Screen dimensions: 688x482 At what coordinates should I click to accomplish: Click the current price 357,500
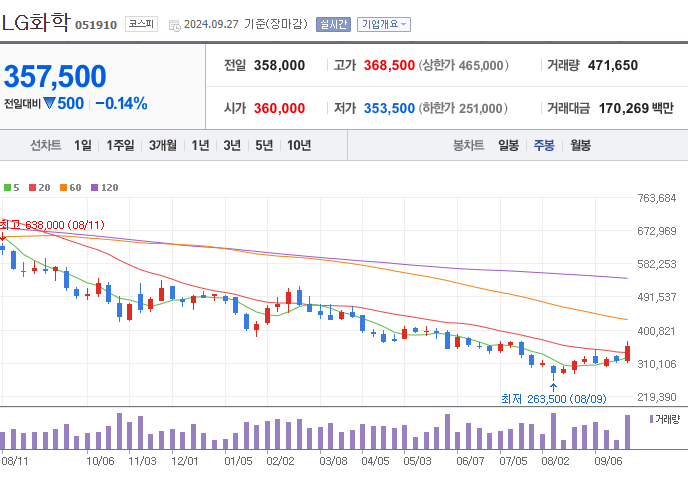click(x=55, y=76)
